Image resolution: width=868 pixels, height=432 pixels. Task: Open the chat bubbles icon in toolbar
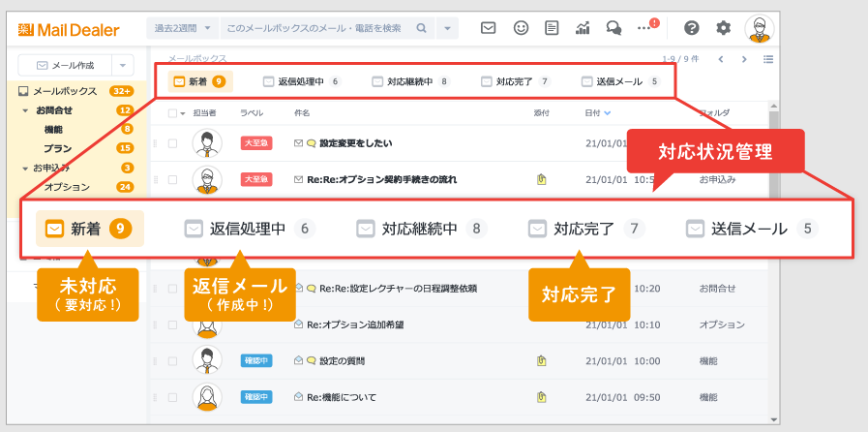(x=614, y=28)
